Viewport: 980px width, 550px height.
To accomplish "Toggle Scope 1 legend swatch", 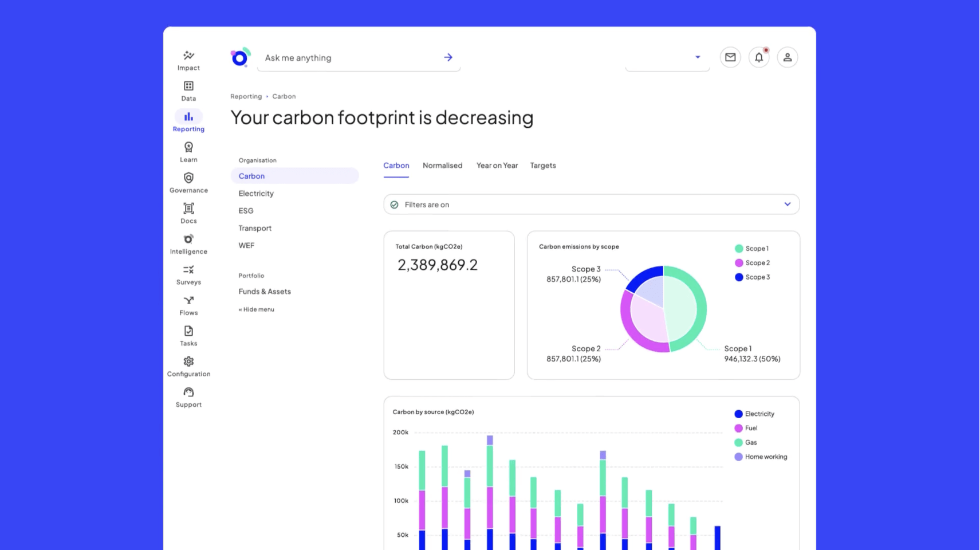I will tap(739, 249).
